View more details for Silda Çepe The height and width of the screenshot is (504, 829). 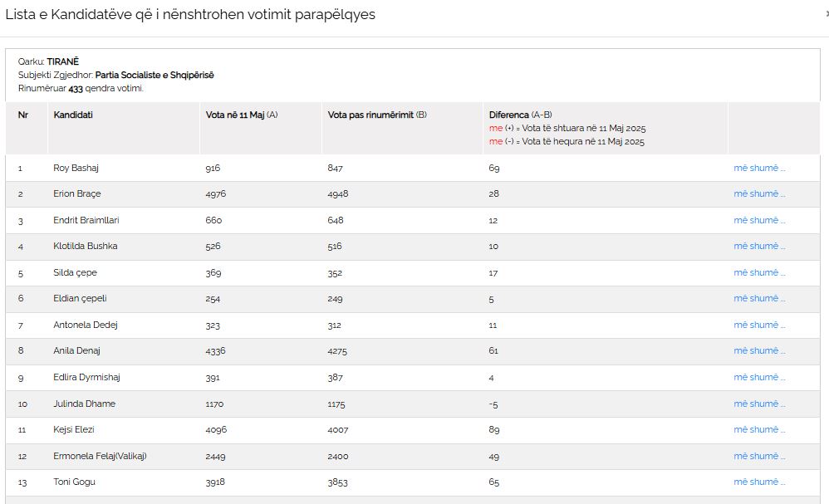[x=758, y=272]
